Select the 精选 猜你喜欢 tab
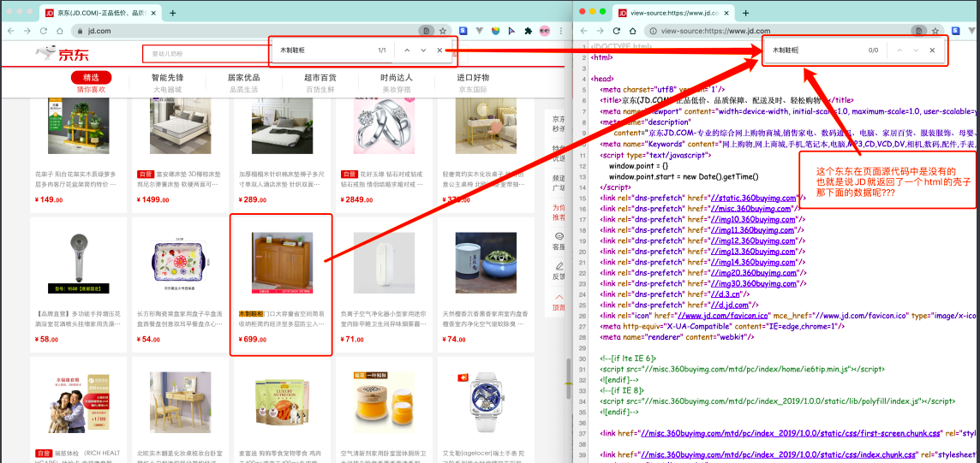 point(92,82)
